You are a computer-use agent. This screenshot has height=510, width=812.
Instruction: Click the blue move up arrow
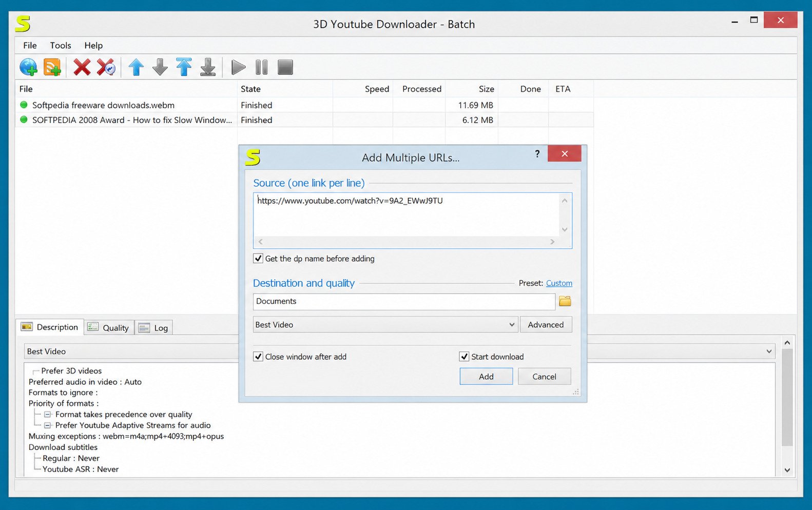coord(136,67)
